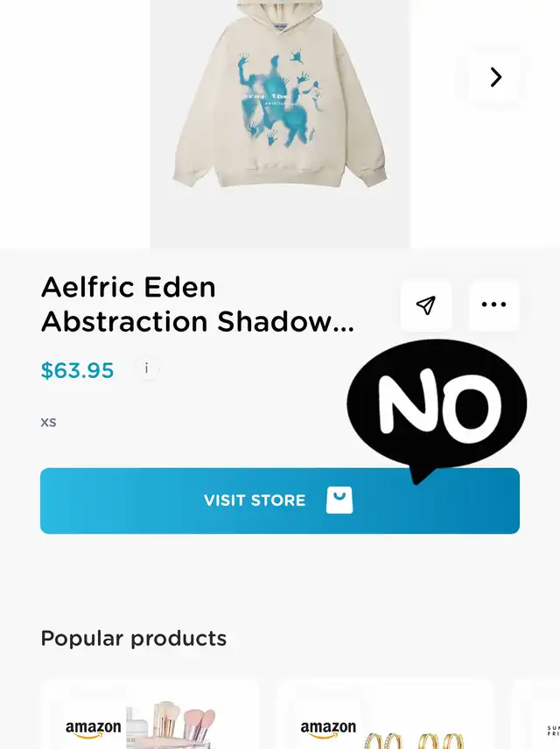560x749 pixels.
Task: Open the Popular products section heading
Action: tap(134, 638)
